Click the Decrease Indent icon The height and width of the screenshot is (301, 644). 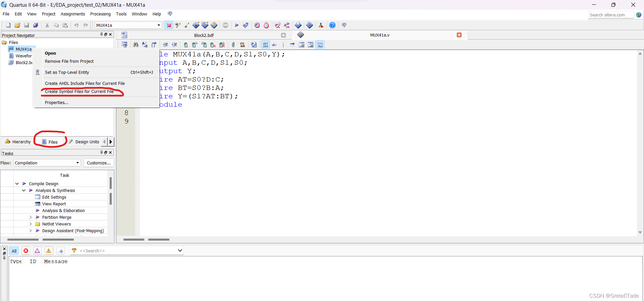tap(174, 45)
